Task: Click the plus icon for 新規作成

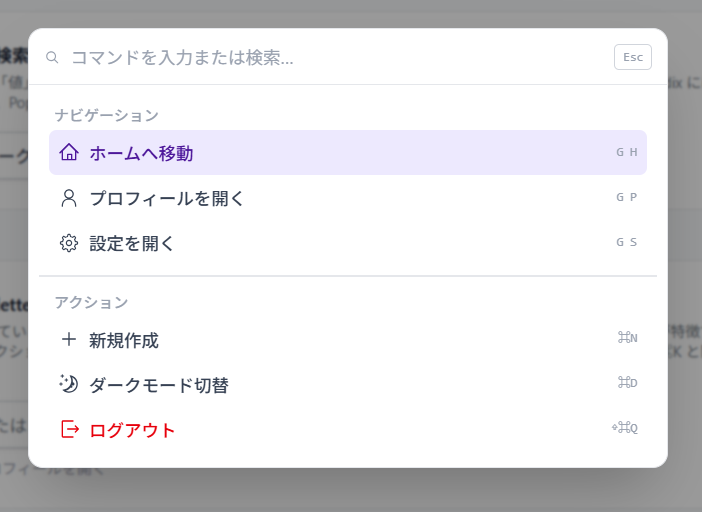Action: click(69, 340)
